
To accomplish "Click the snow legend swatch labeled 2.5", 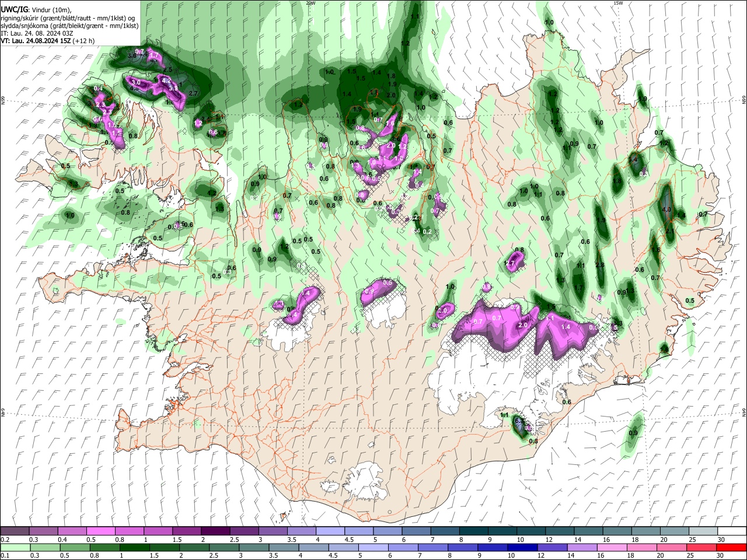I will 243,531.
